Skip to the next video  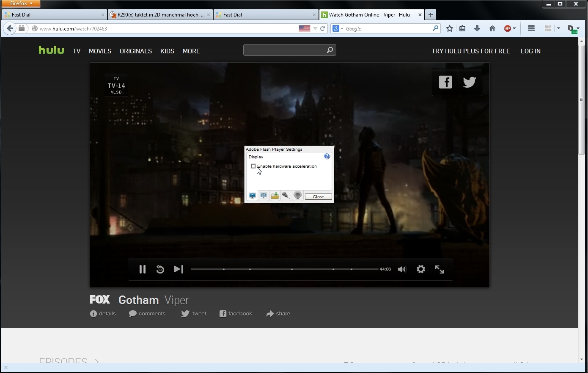tap(179, 269)
